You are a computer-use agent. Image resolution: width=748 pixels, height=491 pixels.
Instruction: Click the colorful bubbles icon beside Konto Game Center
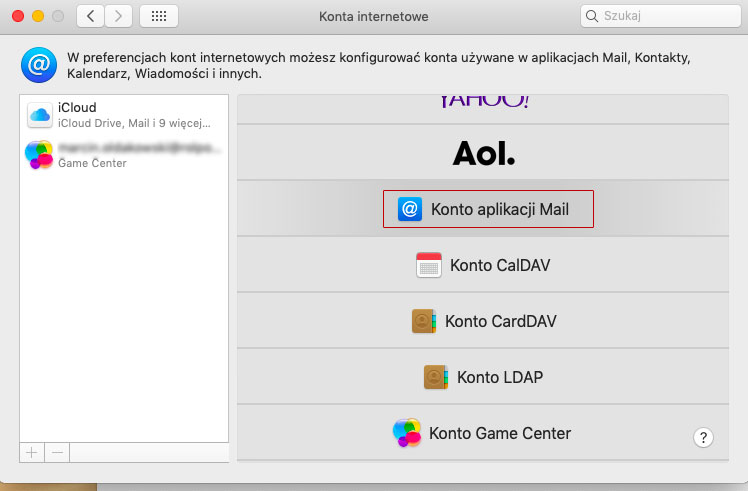[x=407, y=433]
